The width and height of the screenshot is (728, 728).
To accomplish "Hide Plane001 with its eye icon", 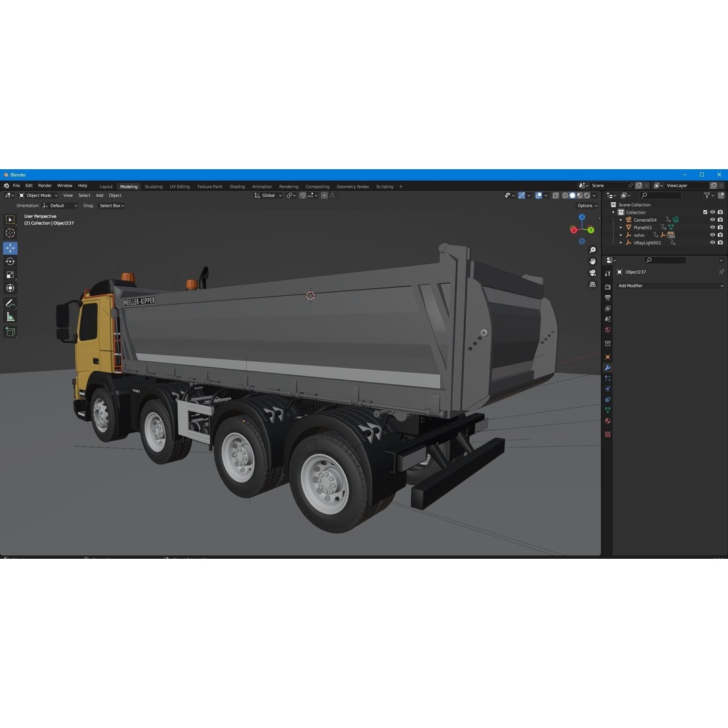I will point(712,228).
